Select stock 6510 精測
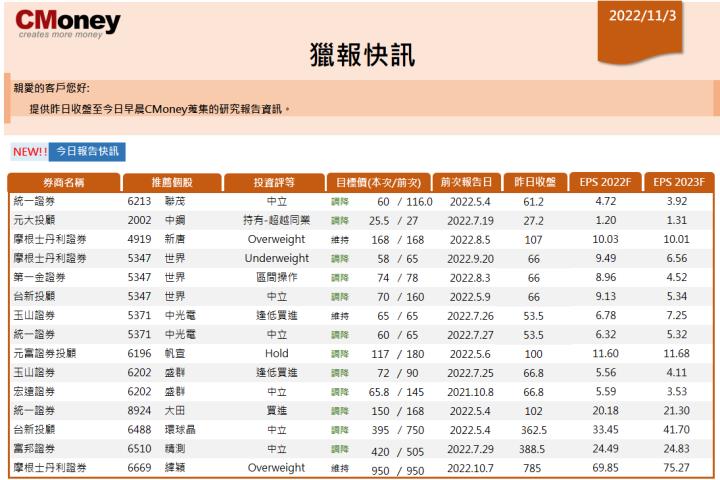This screenshot has height=480, width=720. pos(156,449)
